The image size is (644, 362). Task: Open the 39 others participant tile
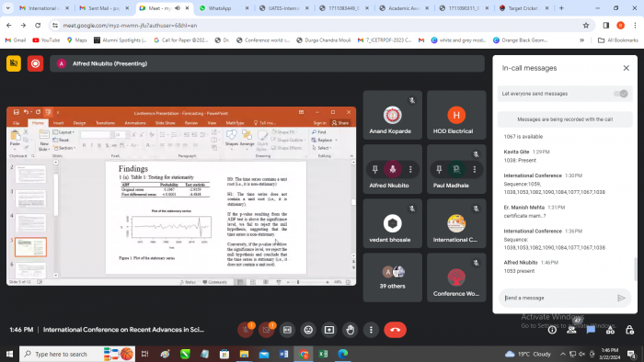point(392,277)
